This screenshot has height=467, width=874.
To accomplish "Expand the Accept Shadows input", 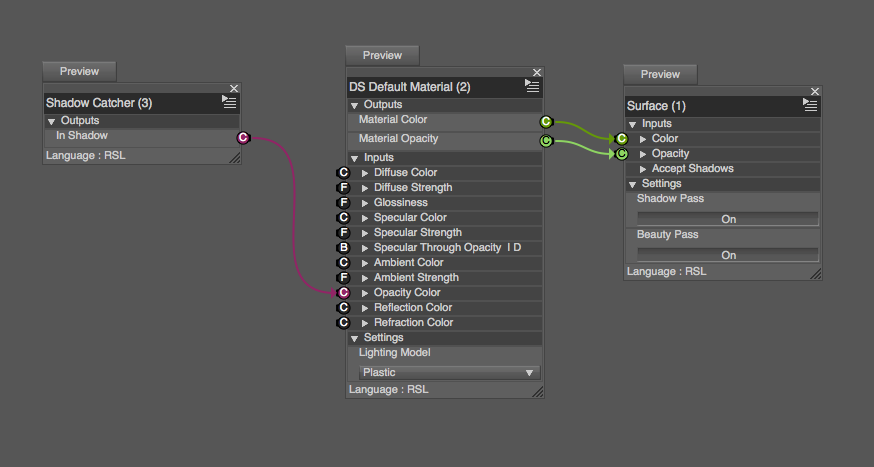I will [644, 169].
